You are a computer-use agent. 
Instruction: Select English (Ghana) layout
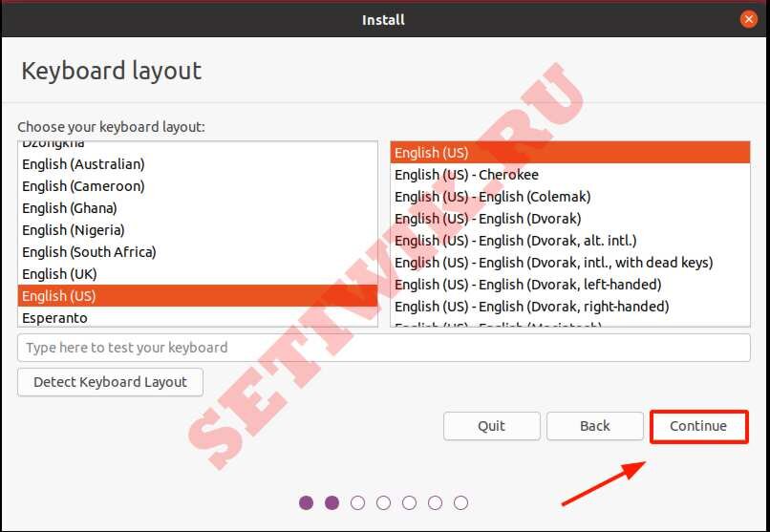coord(198,208)
